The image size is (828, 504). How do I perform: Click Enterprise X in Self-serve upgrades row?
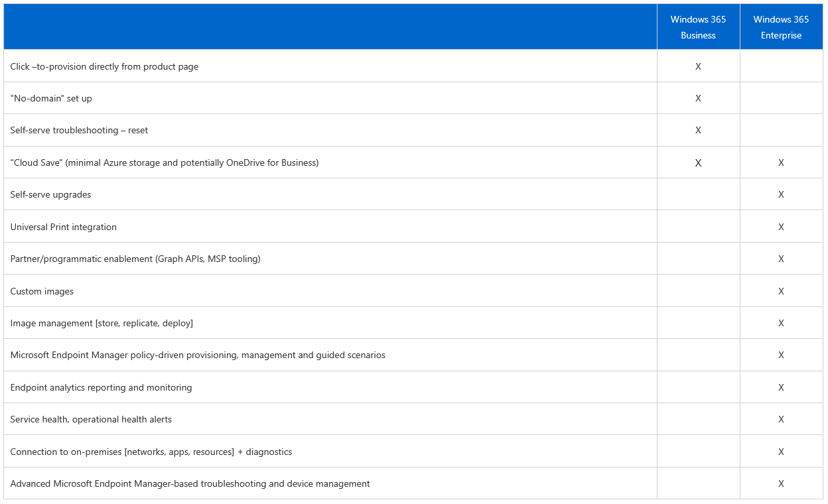(x=781, y=194)
